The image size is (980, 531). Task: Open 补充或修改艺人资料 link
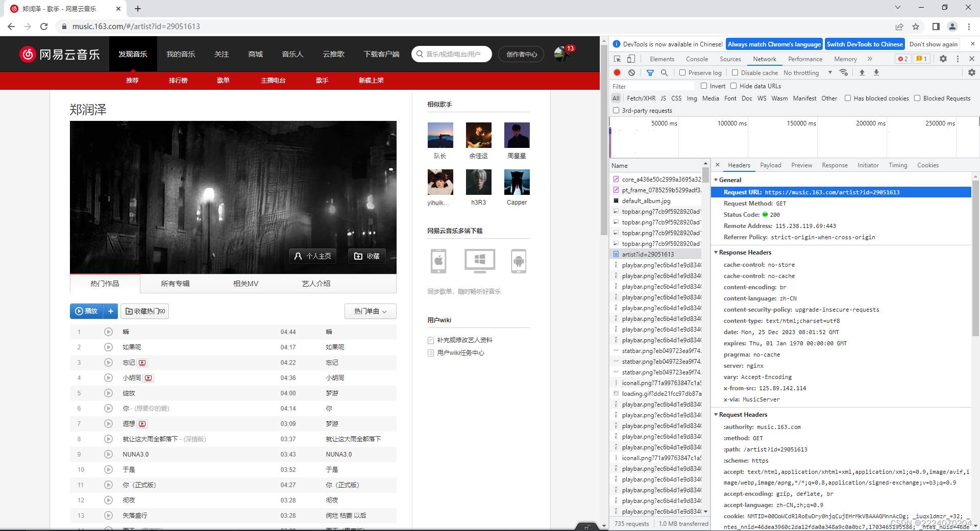pos(464,340)
